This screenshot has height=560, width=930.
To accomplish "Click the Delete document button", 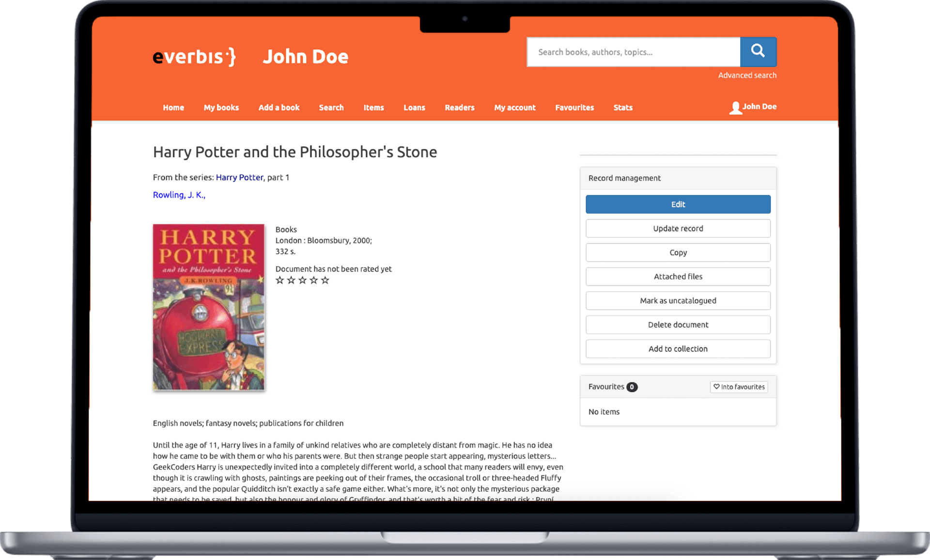I will [x=678, y=325].
